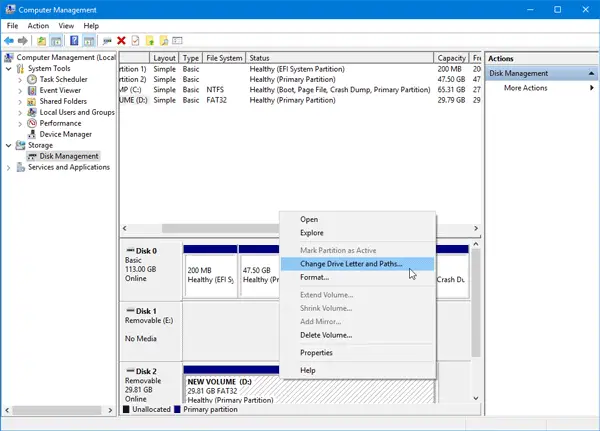Open Help with the blue question mark icon
Viewport: 600px width, 431px height.
(x=74, y=41)
